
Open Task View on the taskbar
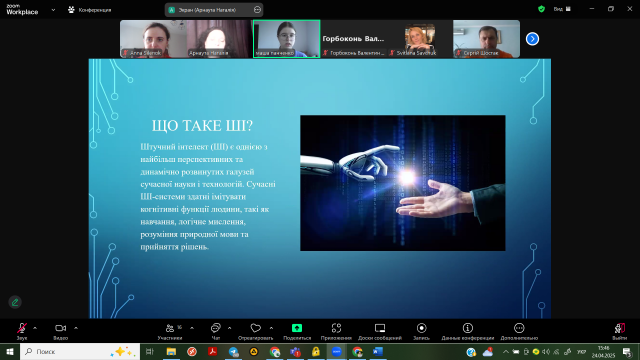(x=149, y=351)
